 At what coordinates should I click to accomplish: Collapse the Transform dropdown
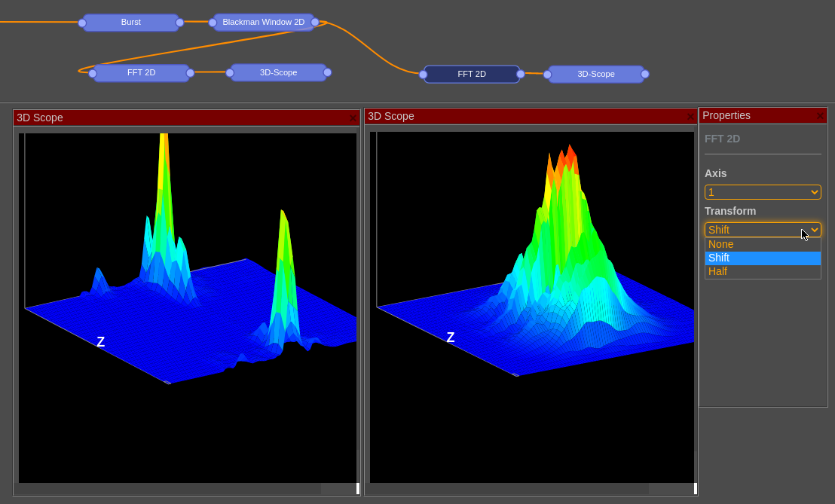763,230
